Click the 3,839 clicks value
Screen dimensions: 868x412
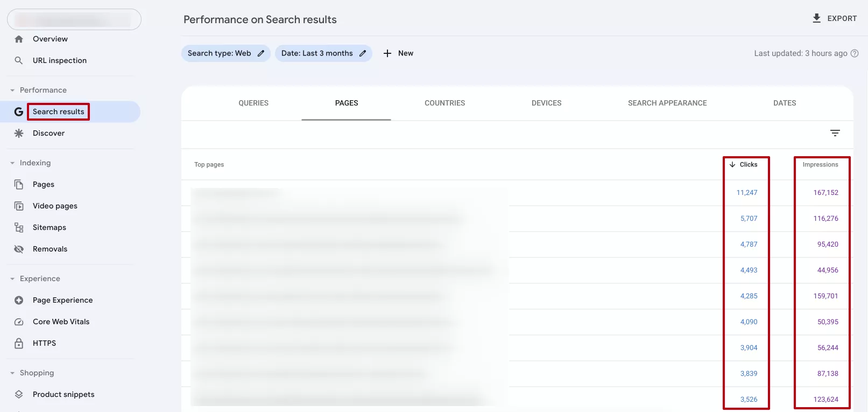[749, 374]
